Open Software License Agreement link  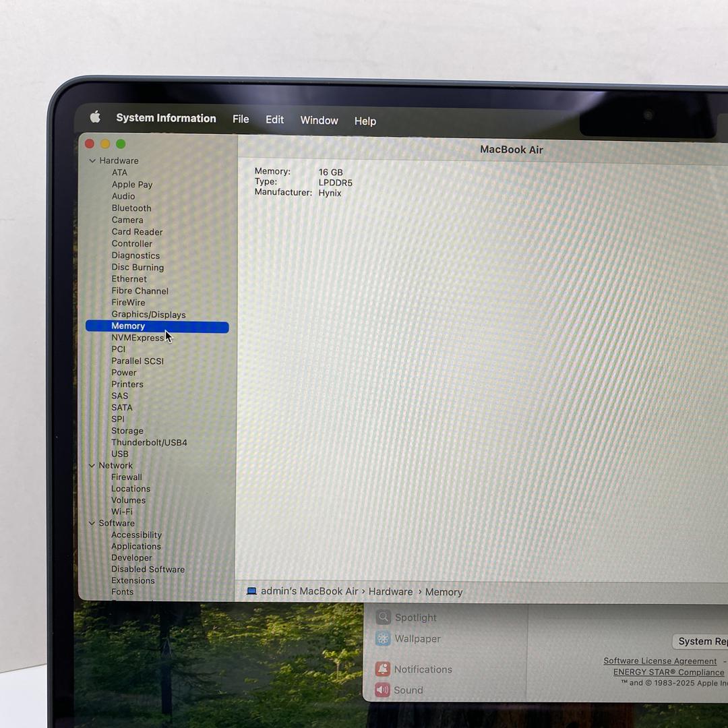tap(660, 661)
